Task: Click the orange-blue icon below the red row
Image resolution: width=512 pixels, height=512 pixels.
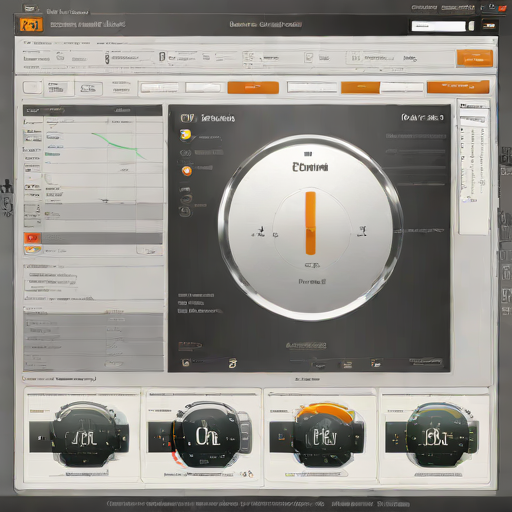Action: (33, 250)
